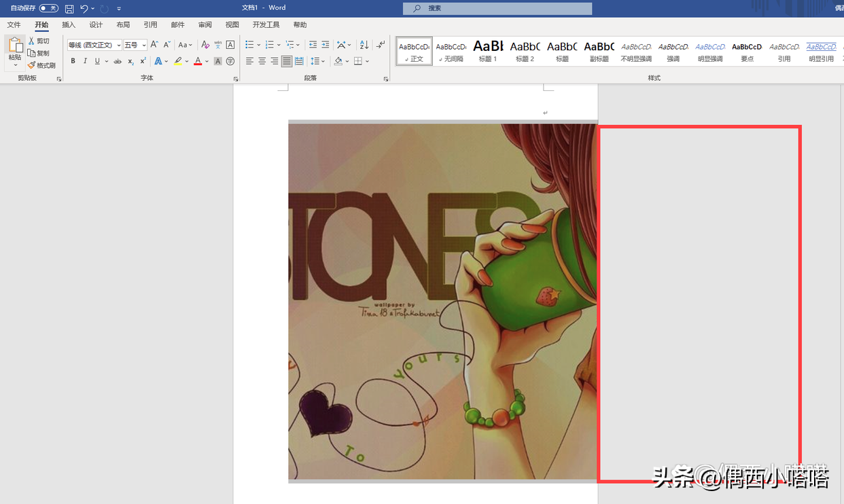
Task: Click the Align Right icon
Action: tap(274, 61)
